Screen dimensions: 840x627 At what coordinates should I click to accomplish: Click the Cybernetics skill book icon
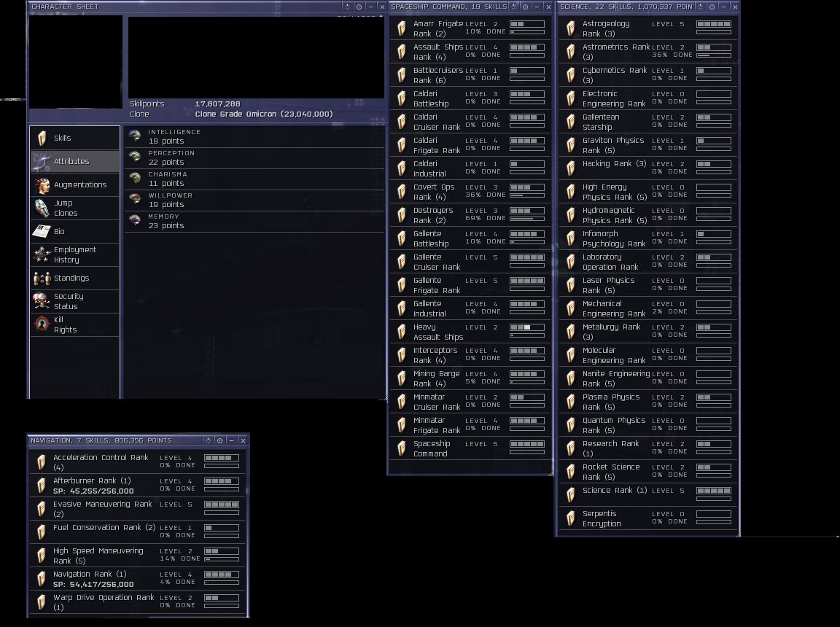coord(570,75)
